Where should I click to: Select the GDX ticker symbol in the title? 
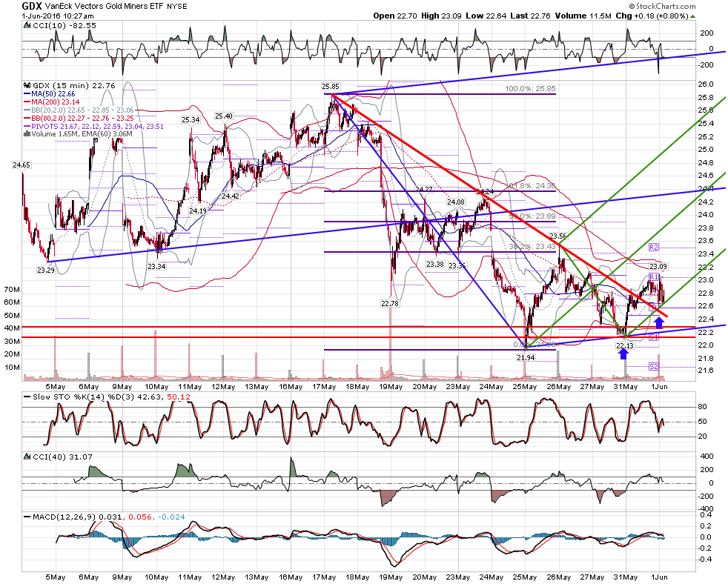[32, 6]
